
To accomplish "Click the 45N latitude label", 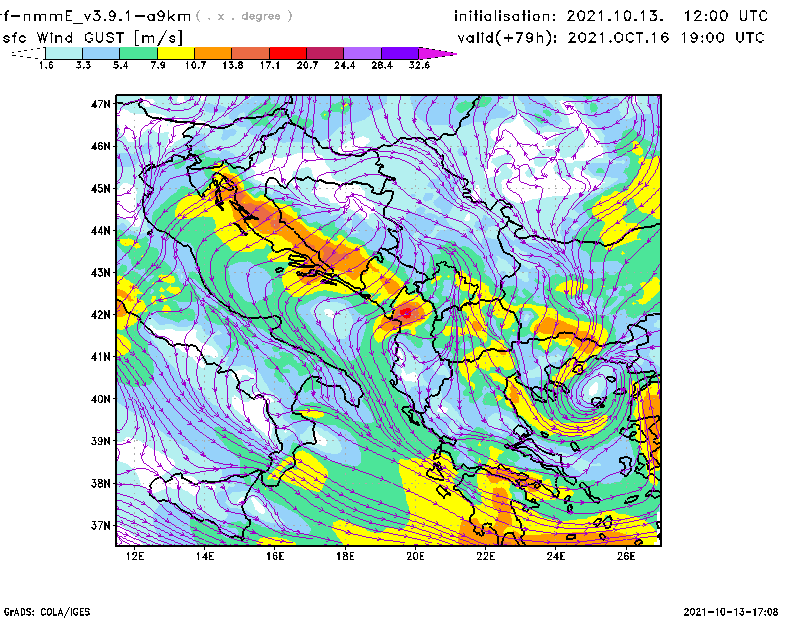I will [x=101, y=189].
